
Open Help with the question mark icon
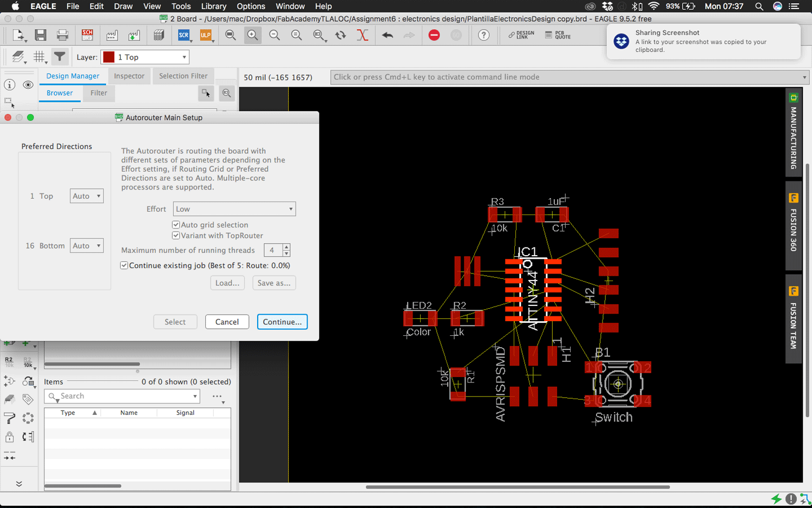click(483, 35)
